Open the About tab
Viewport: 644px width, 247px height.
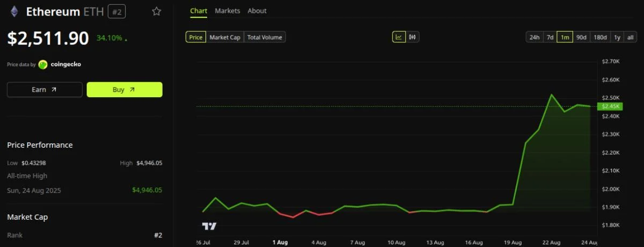tap(257, 11)
